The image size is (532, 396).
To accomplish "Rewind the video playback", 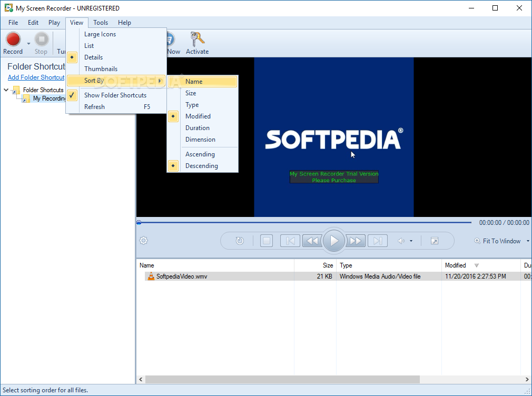I will (x=312, y=241).
